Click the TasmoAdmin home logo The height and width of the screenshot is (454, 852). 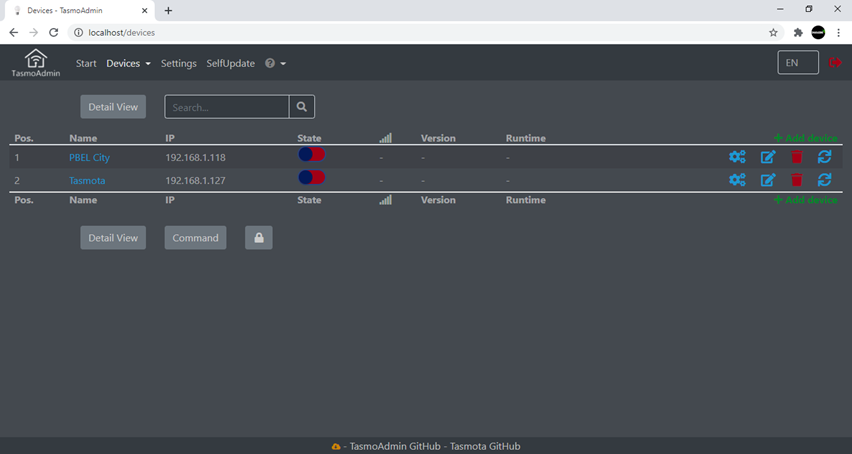[36, 62]
